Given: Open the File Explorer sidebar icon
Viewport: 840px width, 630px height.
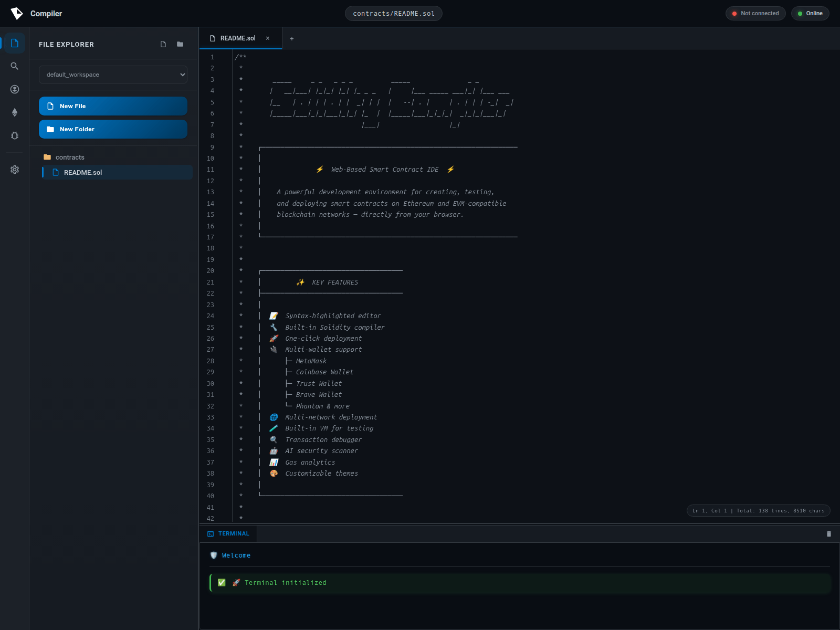Looking at the screenshot, I should coord(15,43).
